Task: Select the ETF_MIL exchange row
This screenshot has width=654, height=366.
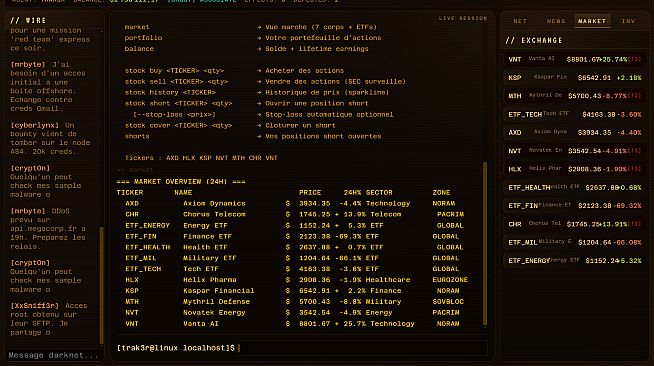Action: [x=574, y=242]
